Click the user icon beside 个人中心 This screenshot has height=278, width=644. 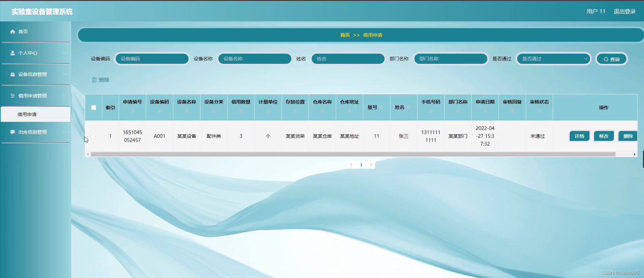point(13,53)
